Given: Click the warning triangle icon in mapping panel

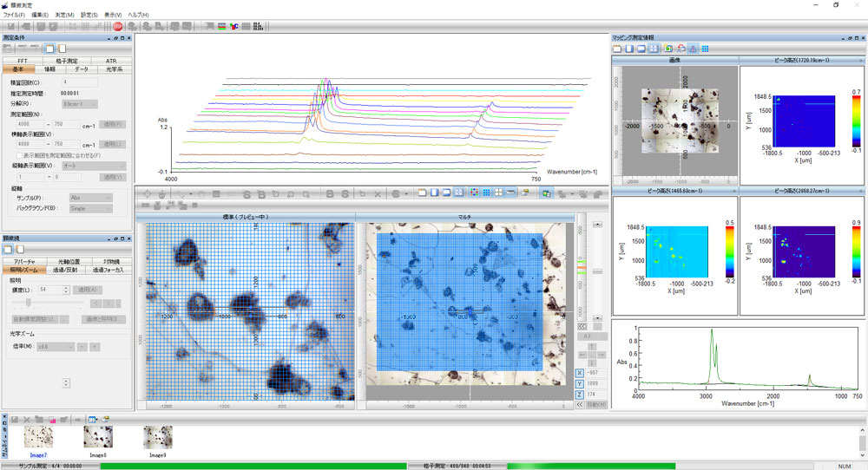Looking at the screenshot, I should [x=693, y=49].
